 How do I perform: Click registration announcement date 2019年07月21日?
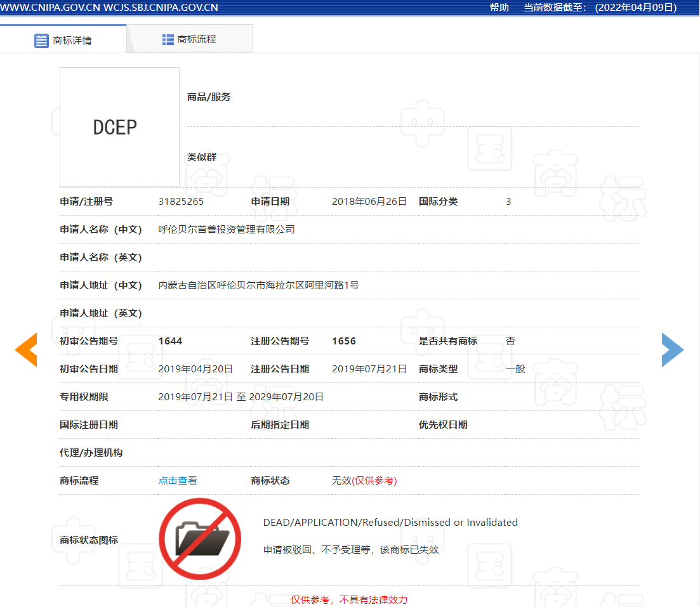pos(369,369)
